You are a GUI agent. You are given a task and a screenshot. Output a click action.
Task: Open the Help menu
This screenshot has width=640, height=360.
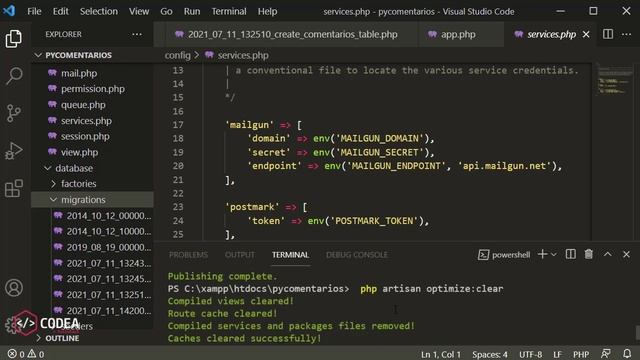coord(267,11)
